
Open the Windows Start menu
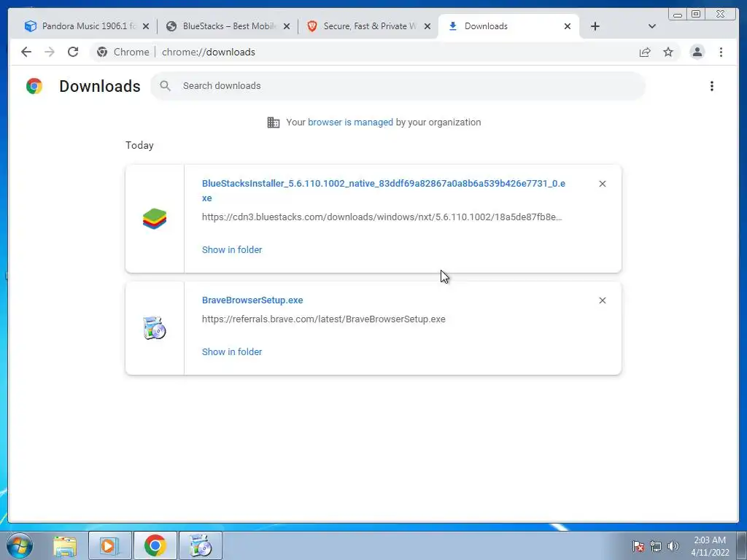coord(20,545)
